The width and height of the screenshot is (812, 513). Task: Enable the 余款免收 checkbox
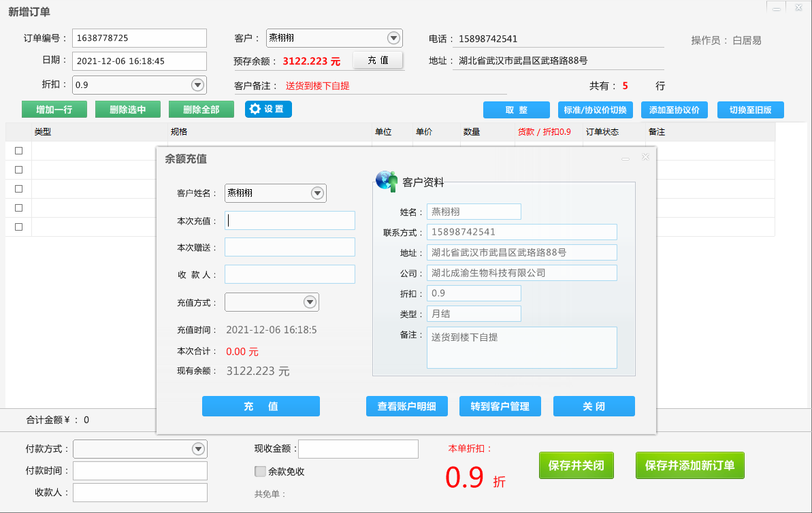pos(260,471)
